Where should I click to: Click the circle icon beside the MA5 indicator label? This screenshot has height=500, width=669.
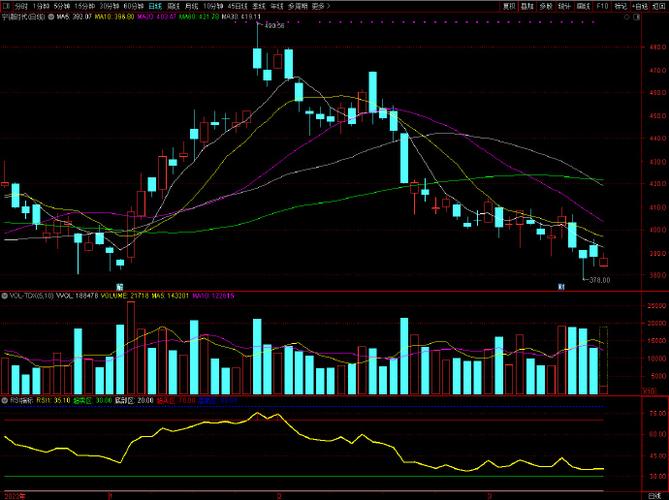[x=49, y=17]
